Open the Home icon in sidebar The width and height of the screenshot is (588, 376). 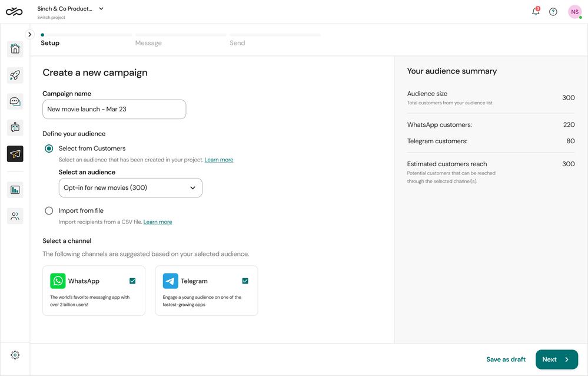(x=15, y=49)
